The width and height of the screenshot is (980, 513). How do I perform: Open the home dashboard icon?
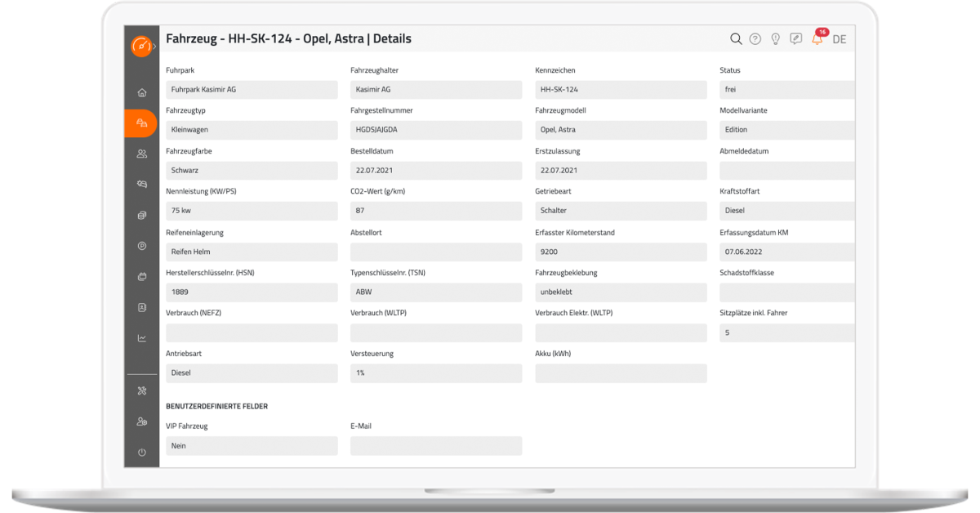[142, 92]
